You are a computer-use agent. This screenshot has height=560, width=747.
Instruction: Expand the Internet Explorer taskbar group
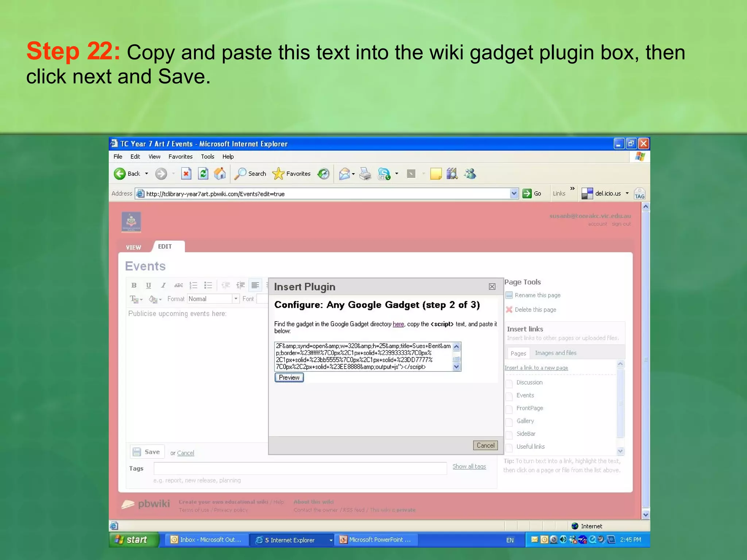[x=331, y=540]
